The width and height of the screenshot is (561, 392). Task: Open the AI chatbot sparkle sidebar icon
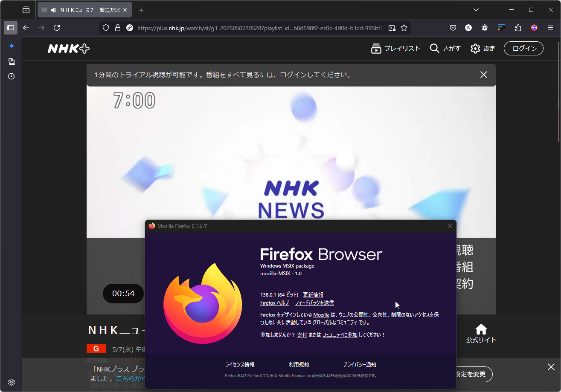click(11, 46)
